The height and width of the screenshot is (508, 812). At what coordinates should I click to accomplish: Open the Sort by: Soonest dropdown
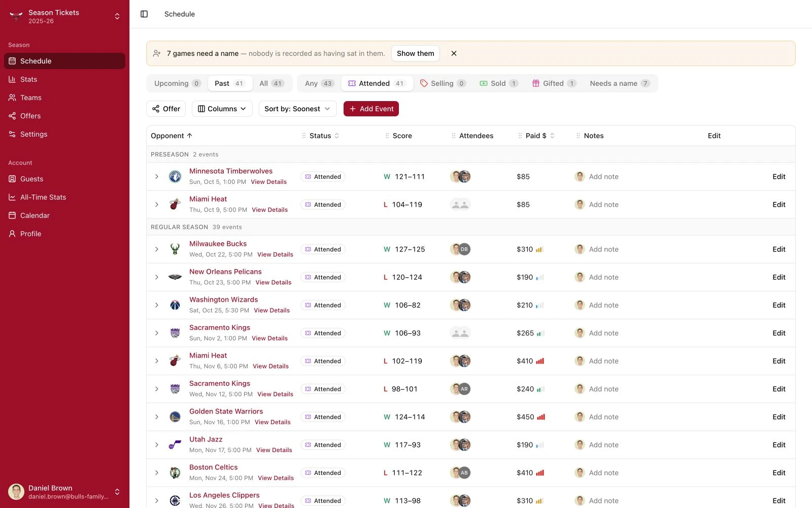298,109
